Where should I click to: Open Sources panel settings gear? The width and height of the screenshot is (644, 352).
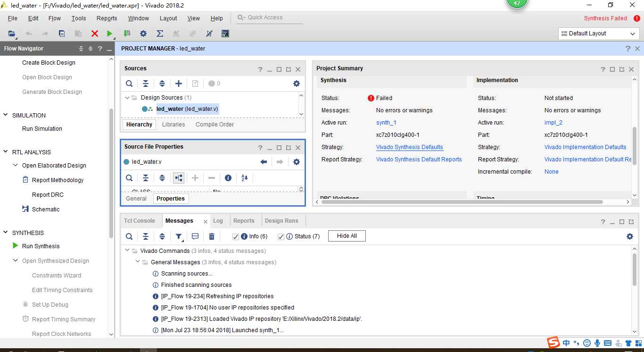297,84
